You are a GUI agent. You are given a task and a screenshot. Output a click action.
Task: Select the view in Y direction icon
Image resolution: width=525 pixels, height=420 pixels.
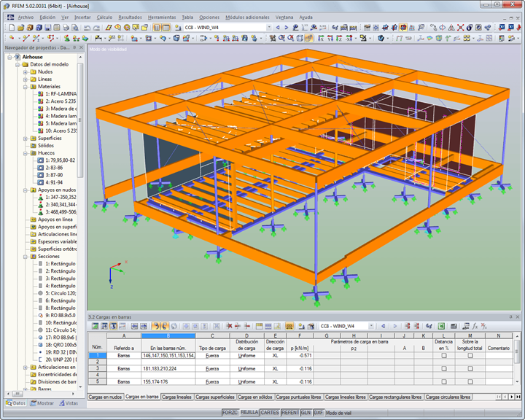tap(330, 38)
